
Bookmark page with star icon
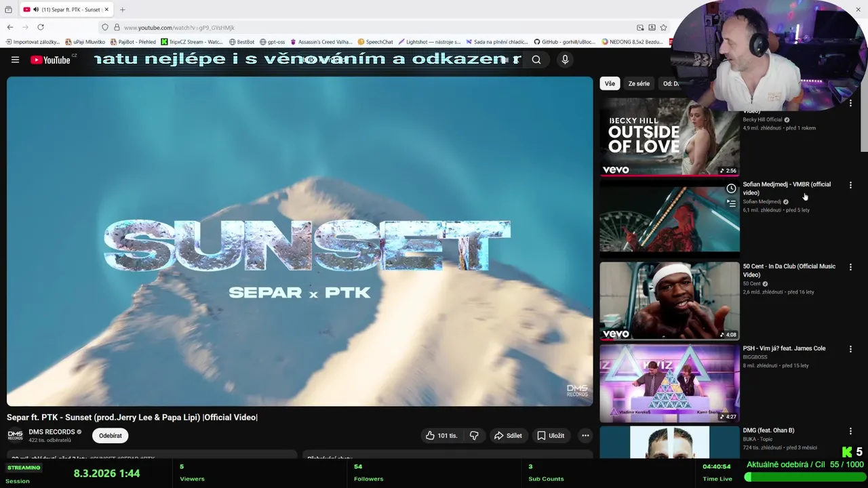tap(664, 27)
